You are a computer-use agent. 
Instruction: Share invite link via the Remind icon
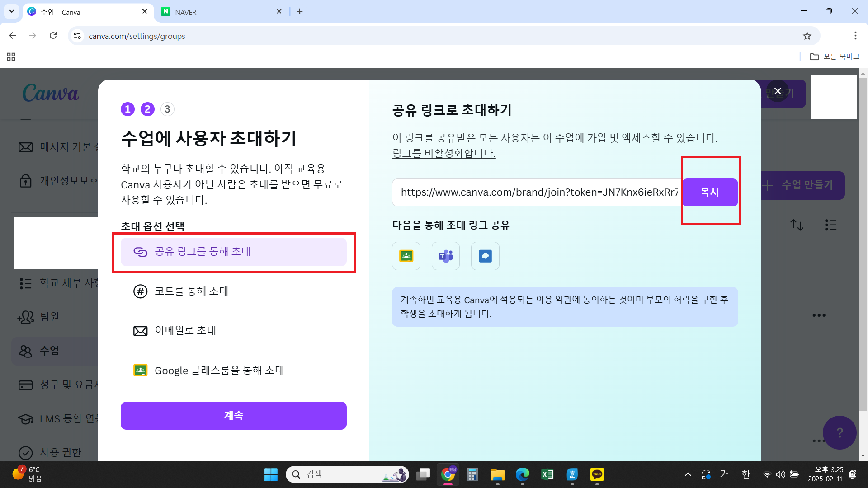(x=485, y=256)
